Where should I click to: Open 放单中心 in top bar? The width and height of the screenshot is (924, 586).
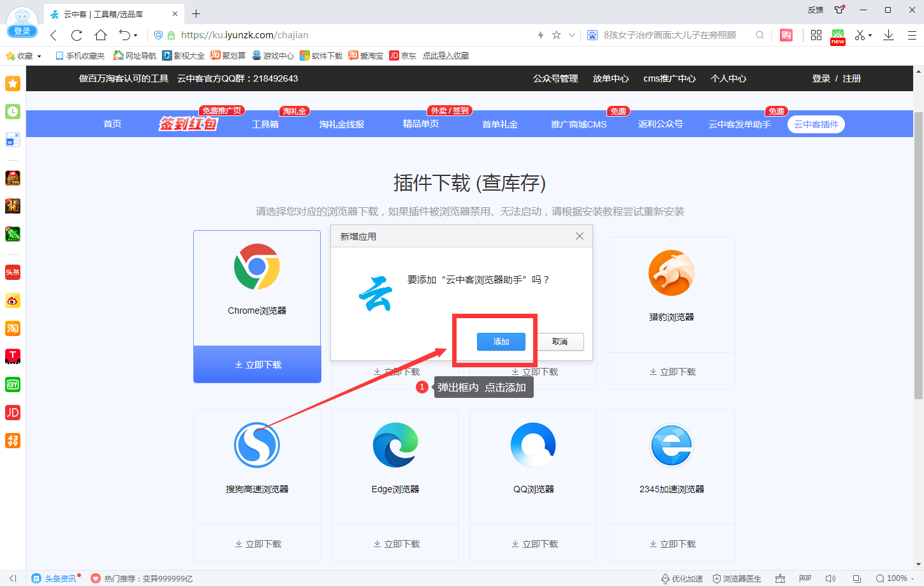tap(610, 78)
